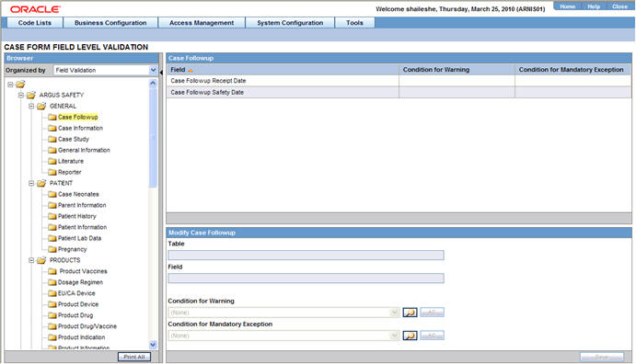
Task: Click the Case Information folder icon
Action: click(52, 128)
